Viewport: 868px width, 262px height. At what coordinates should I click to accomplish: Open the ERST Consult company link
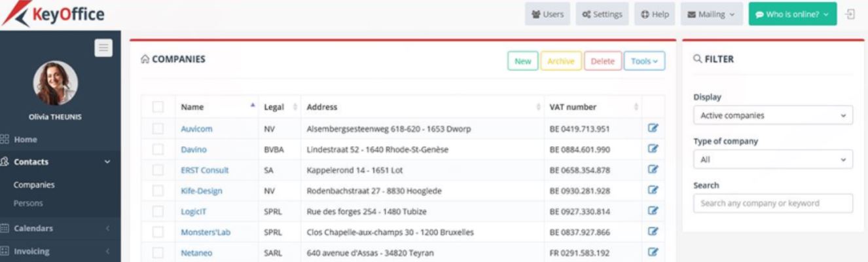point(205,170)
